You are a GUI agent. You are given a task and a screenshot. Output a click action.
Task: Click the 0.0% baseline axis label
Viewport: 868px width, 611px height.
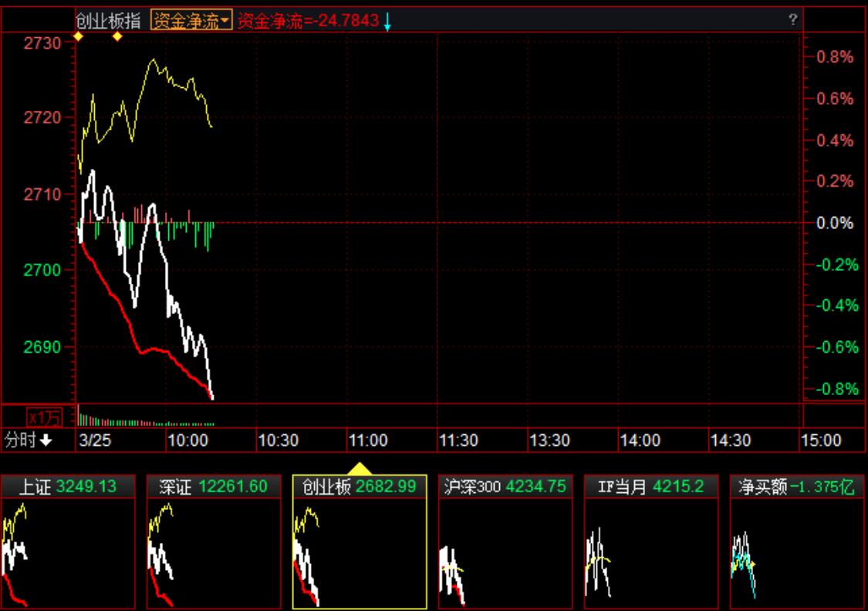[835, 223]
